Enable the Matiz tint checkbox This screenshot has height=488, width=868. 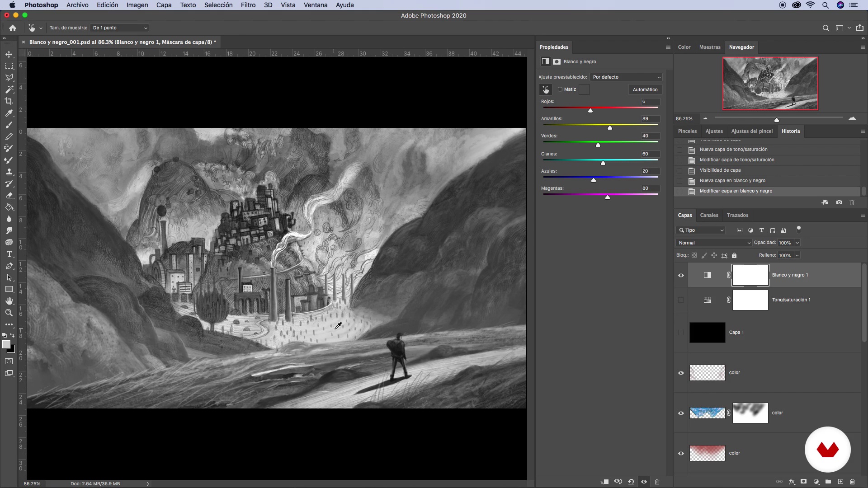(x=560, y=89)
